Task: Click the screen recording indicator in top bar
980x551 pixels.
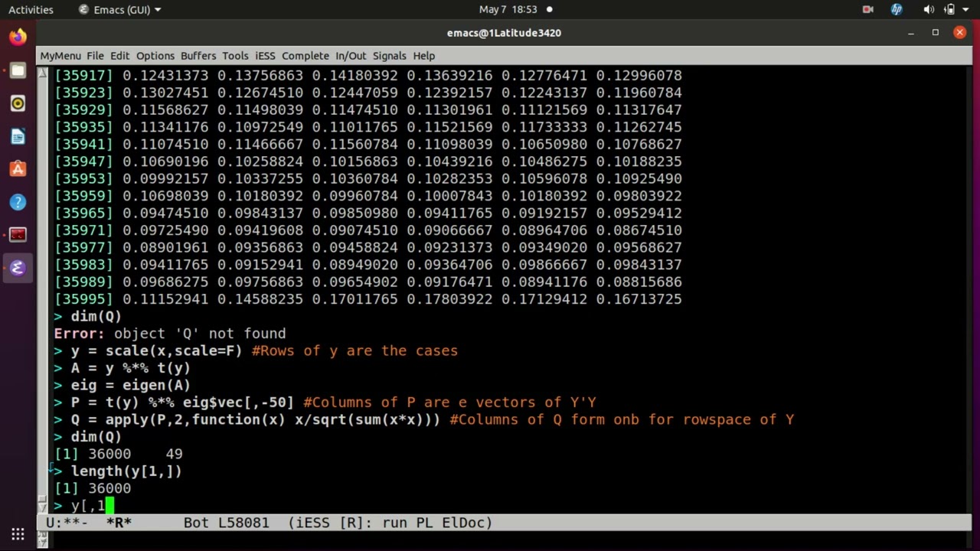Action: pos(867,9)
